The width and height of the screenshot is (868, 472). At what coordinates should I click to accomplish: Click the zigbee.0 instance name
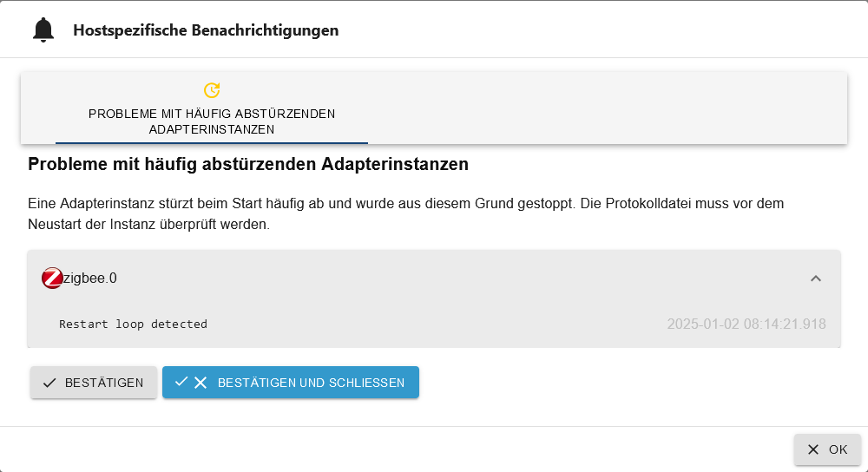coord(92,279)
